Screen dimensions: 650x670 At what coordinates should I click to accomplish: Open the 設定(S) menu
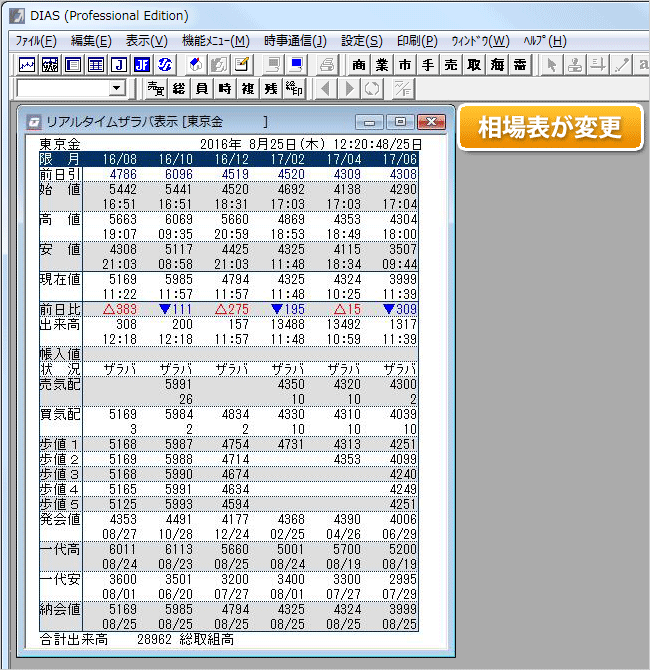pyautogui.click(x=361, y=41)
